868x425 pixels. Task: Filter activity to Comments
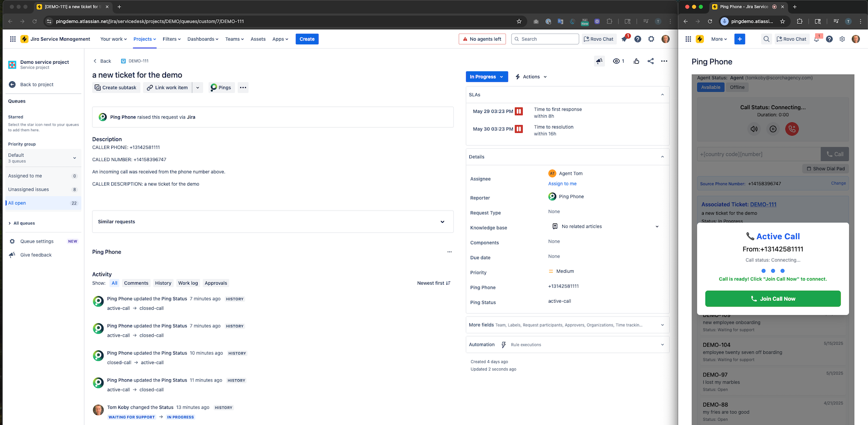(136, 283)
